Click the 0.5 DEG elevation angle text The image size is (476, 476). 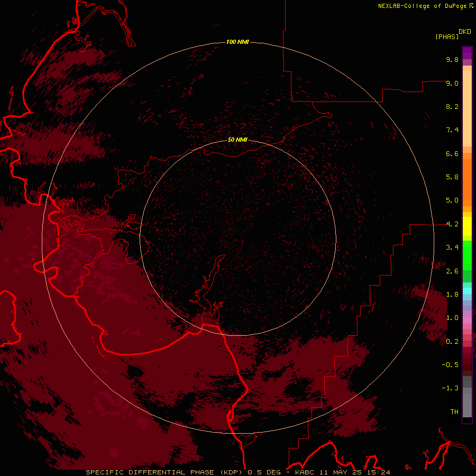[x=264, y=472]
